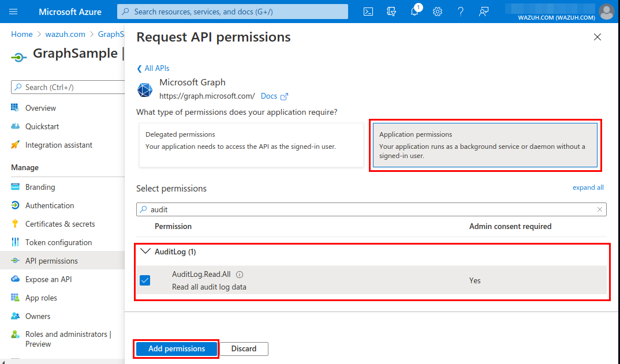Go to the wazuh.com breadcrumb
Screen dimensions: 620x364
click(65, 35)
